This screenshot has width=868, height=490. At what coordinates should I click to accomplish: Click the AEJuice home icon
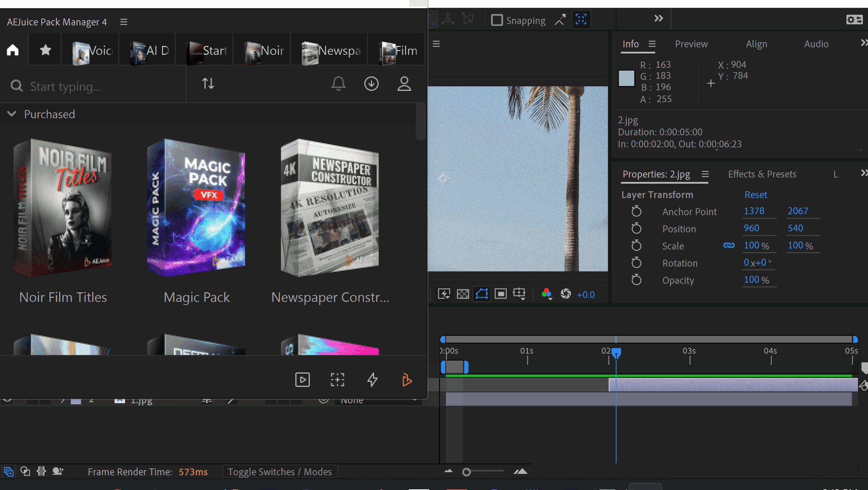(13, 50)
